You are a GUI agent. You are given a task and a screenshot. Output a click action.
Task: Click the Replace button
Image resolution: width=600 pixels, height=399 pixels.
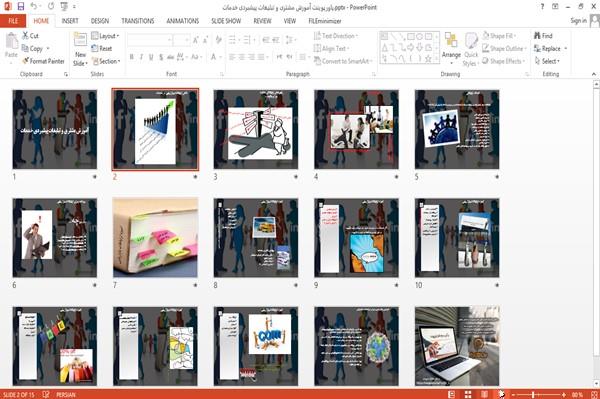point(550,48)
